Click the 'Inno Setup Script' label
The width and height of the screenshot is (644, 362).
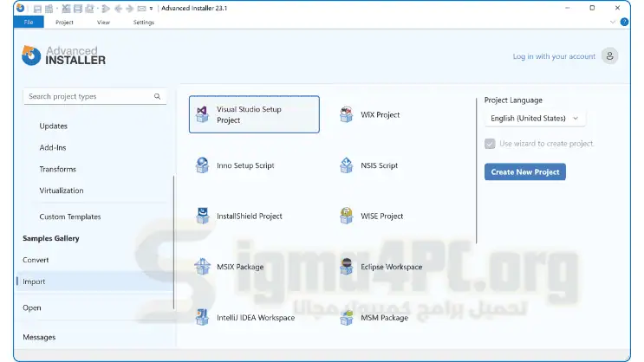(x=245, y=165)
